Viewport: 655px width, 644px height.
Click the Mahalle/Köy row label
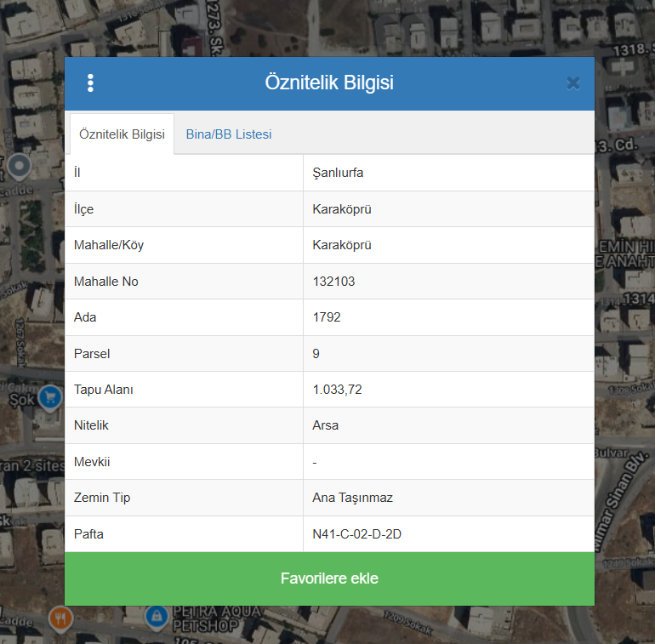pyautogui.click(x=109, y=245)
